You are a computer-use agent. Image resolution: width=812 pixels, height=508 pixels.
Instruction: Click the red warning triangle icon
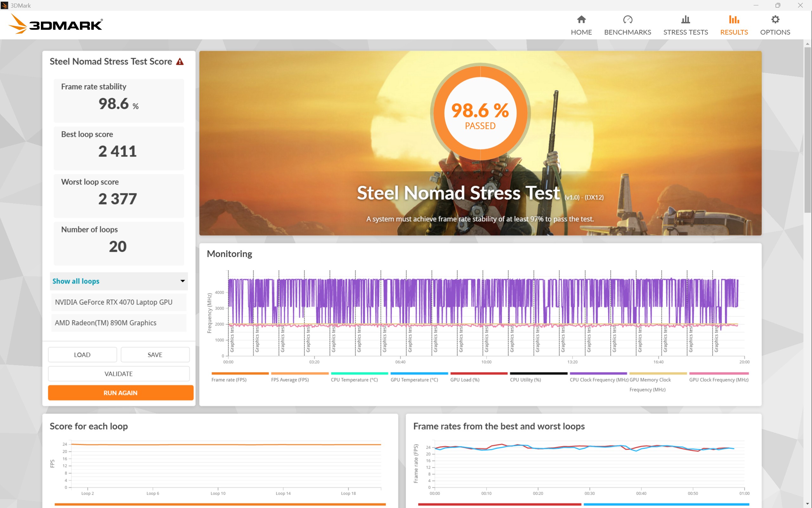[x=180, y=62]
